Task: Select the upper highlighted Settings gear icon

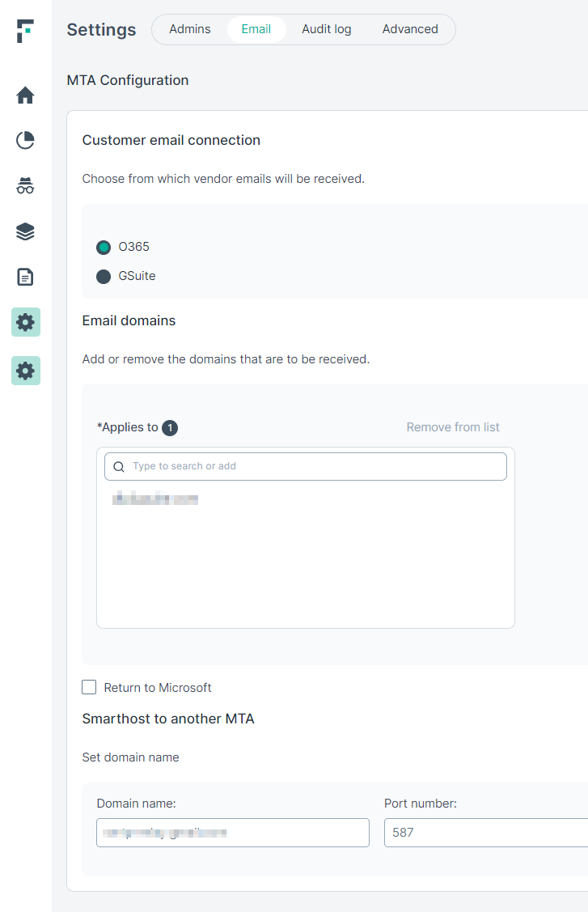Action: click(25, 321)
